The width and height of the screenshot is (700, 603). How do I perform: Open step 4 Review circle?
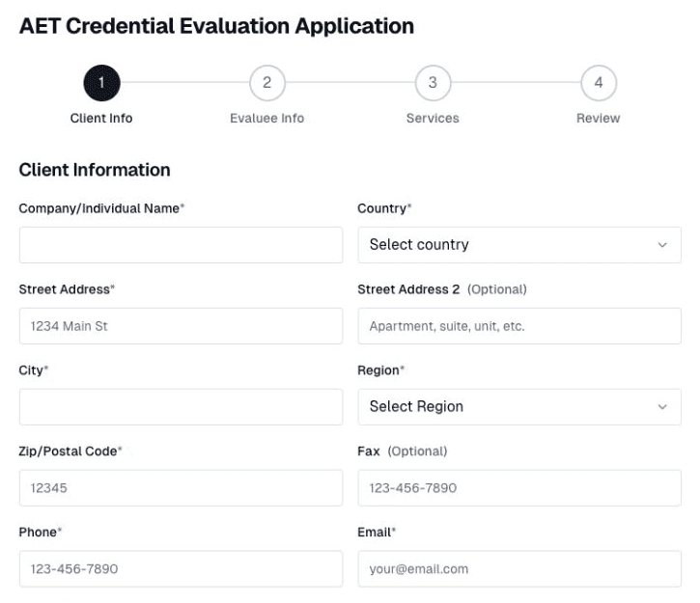click(599, 83)
